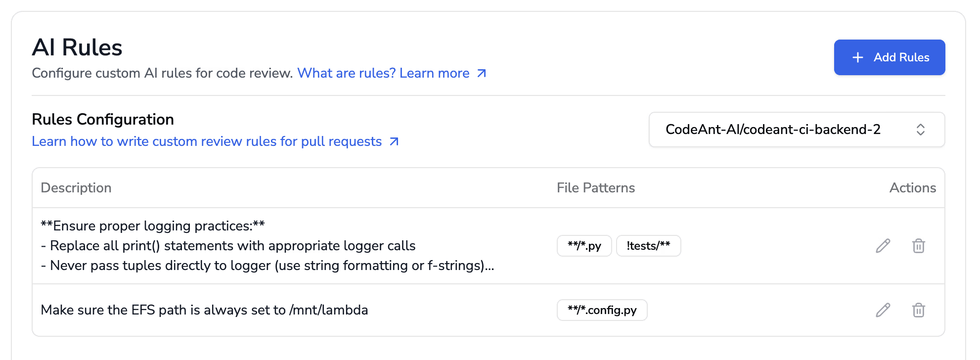
Task: Edit the logging practices rule with pencil icon
Action: coord(883,246)
